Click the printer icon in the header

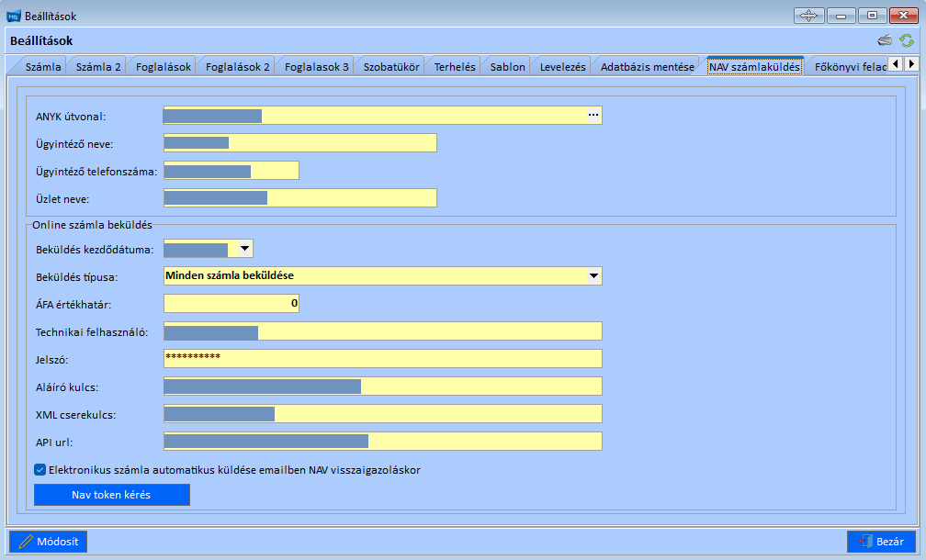(x=885, y=40)
